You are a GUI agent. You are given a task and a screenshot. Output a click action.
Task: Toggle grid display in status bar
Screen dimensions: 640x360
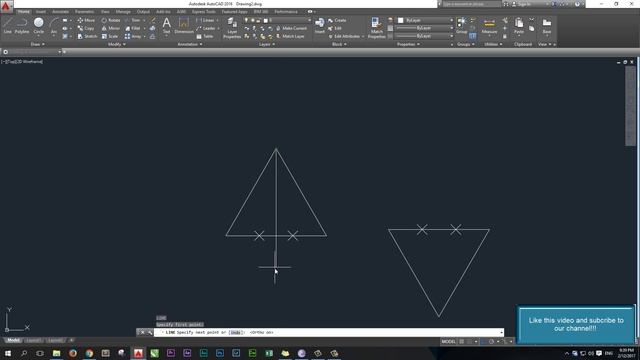click(462, 342)
